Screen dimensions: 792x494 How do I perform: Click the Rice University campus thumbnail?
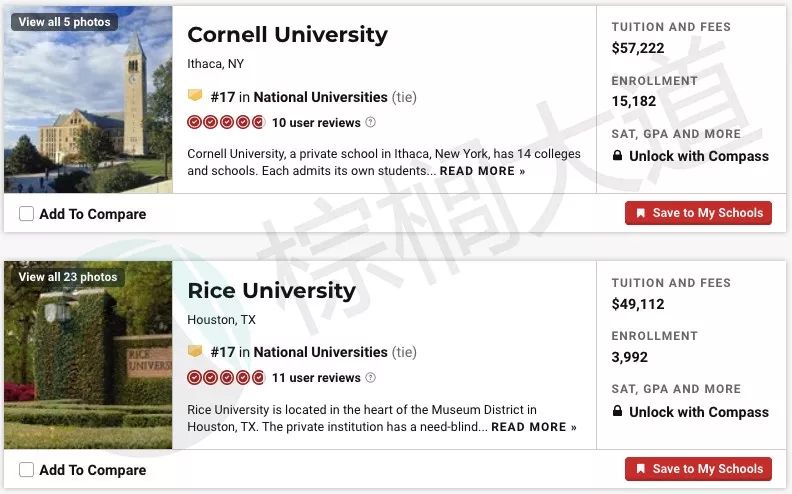[x=88, y=355]
